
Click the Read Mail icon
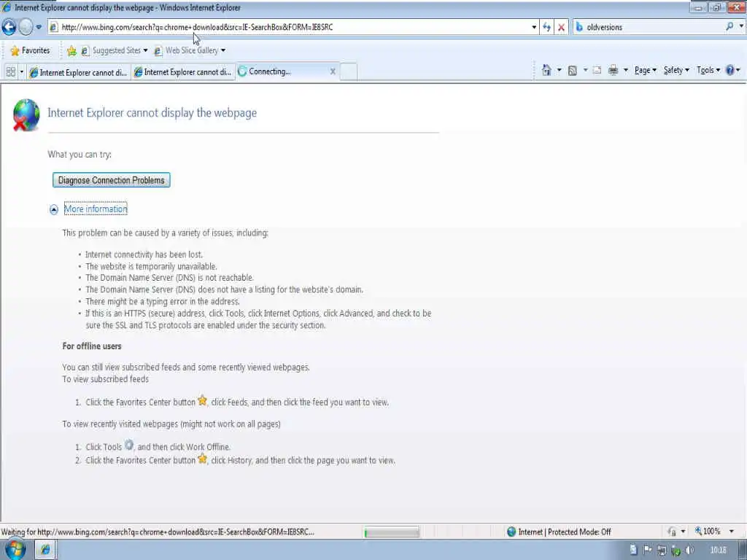coord(597,71)
